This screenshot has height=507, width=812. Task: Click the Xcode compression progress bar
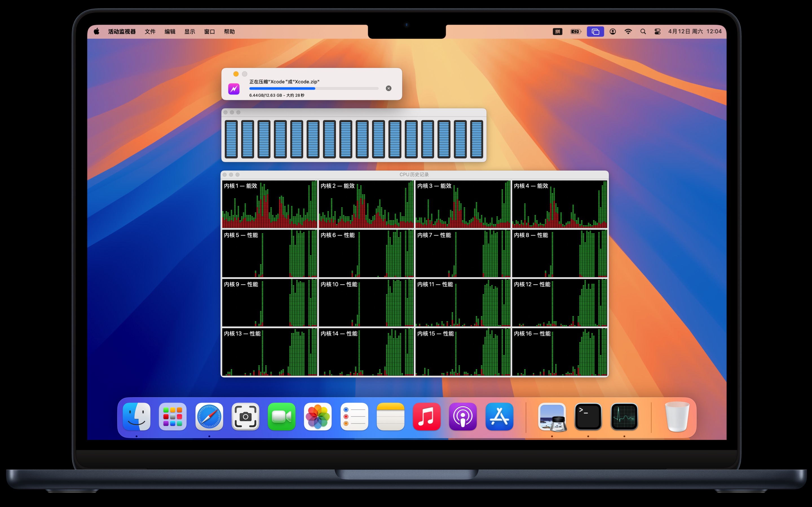[314, 88]
